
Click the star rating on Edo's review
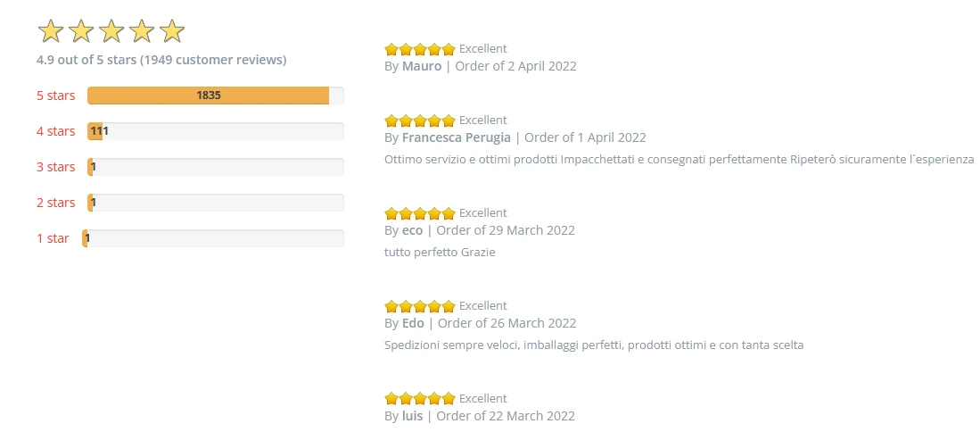[419, 306]
